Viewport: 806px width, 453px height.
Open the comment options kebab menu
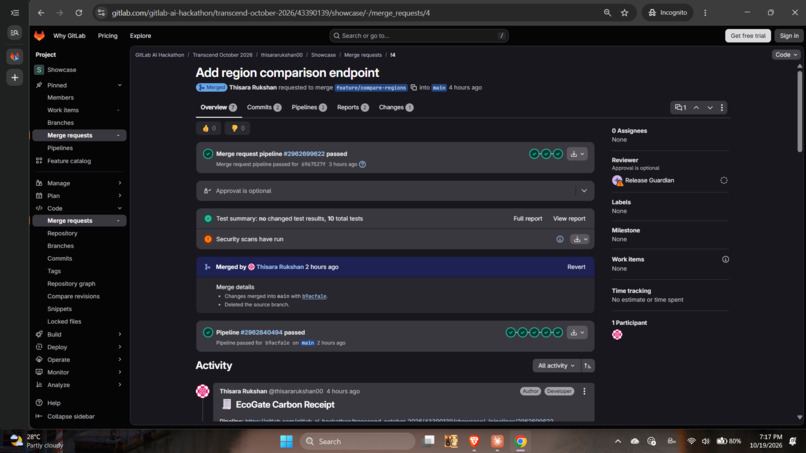(x=584, y=391)
